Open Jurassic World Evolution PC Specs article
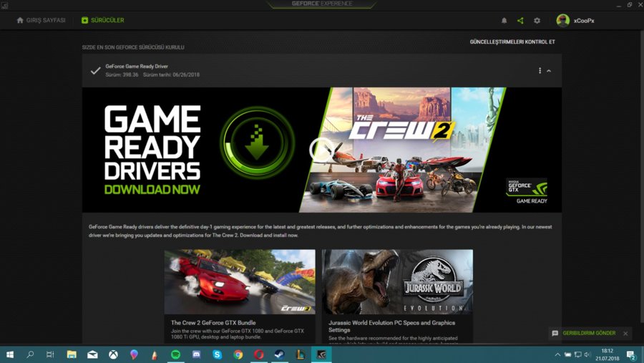The image size is (644, 363). (391, 326)
